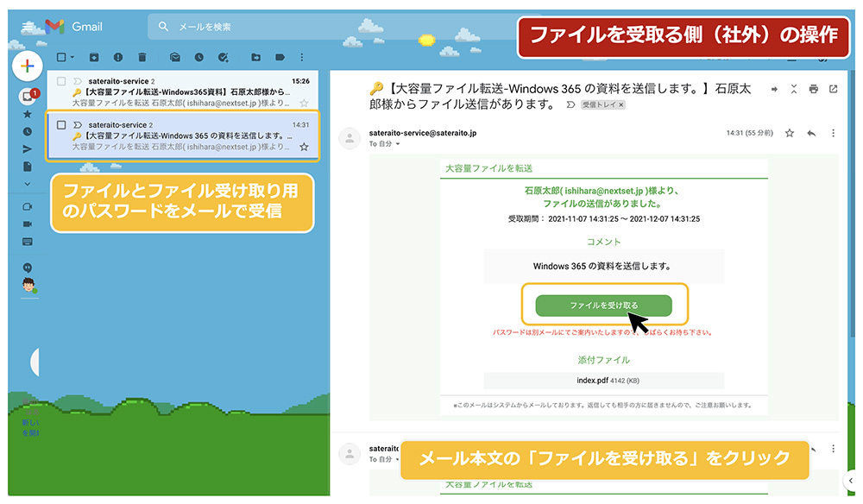Open Hangouts chat icon

tap(27, 268)
